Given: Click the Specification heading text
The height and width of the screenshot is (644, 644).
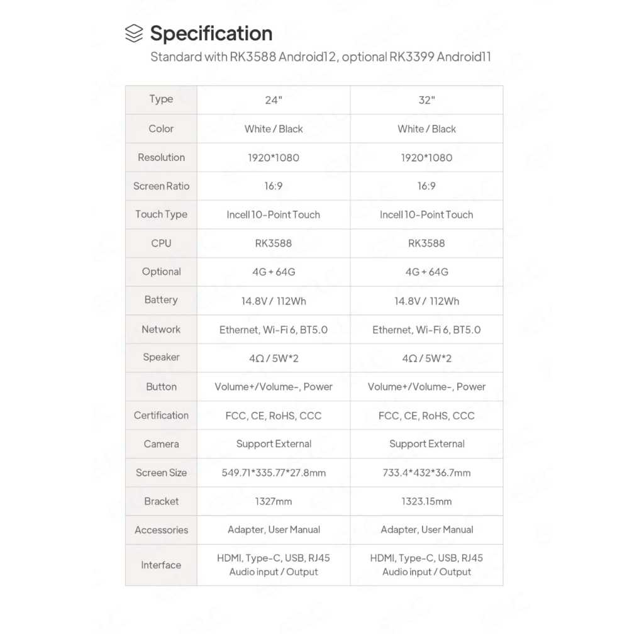Looking at the screenshot, I should point(211,33).
